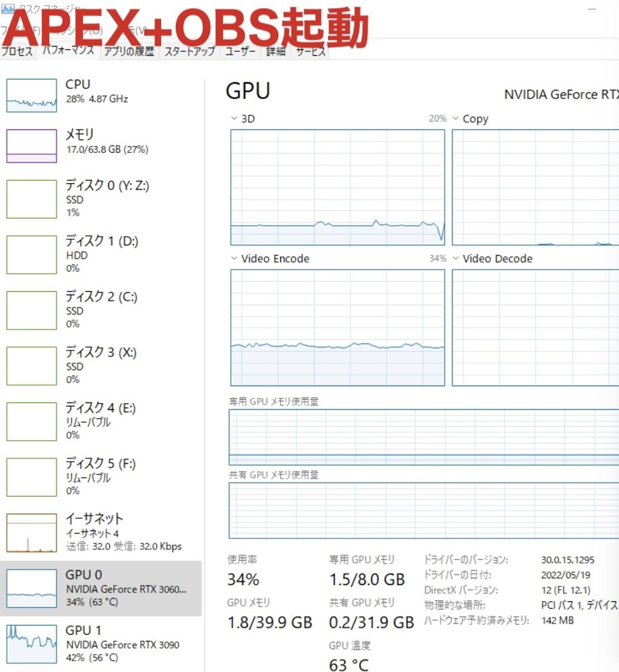The height and width of the screenshot is (672, 619).
Task: Select GPU 0 RTX 3060 entry
Action: tap(101, 588)
